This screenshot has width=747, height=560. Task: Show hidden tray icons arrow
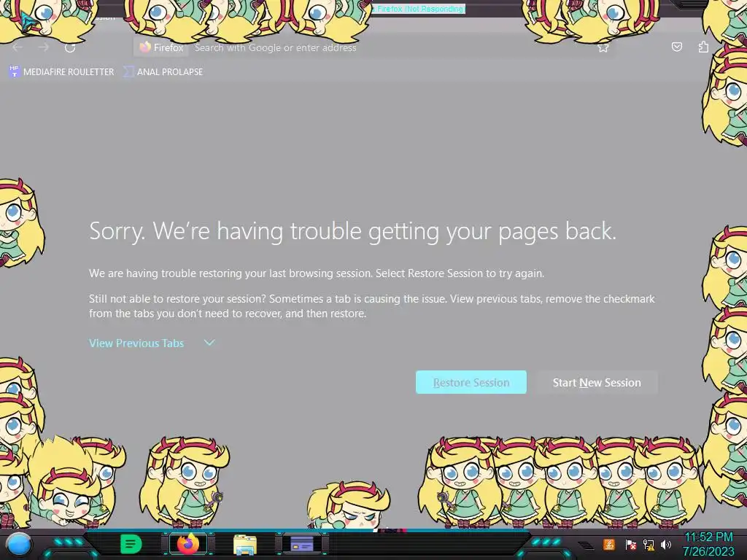(587, 545)
